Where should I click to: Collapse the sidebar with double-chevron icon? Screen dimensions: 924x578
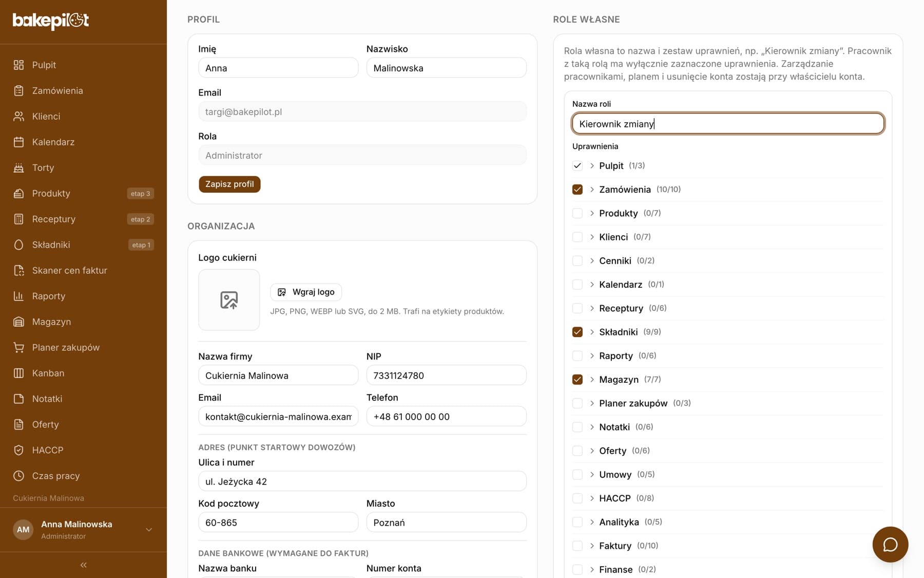[83, 565]
